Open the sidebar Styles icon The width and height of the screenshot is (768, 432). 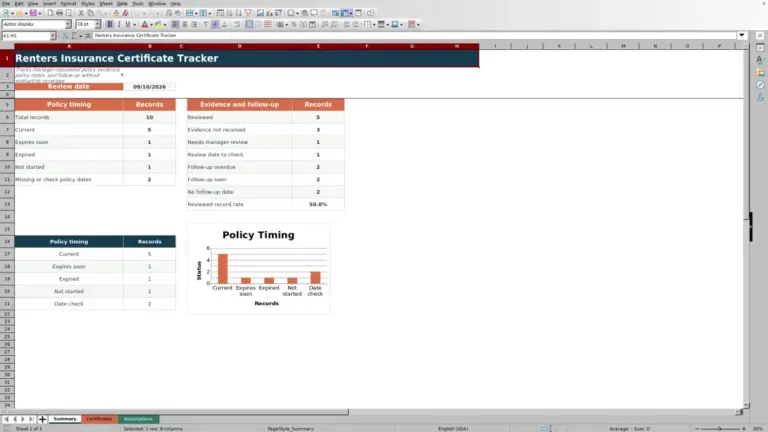tap(760, 60)
